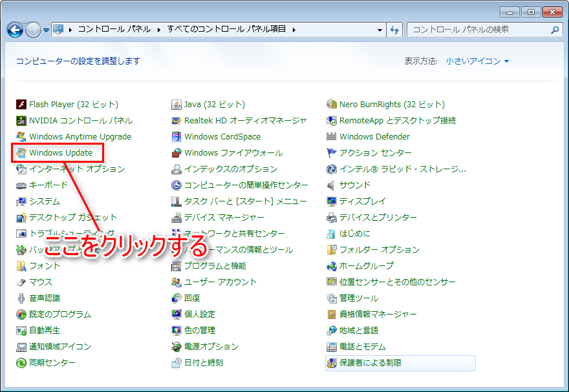Open the デスクトップ ガジェット link

click(73, 218)
